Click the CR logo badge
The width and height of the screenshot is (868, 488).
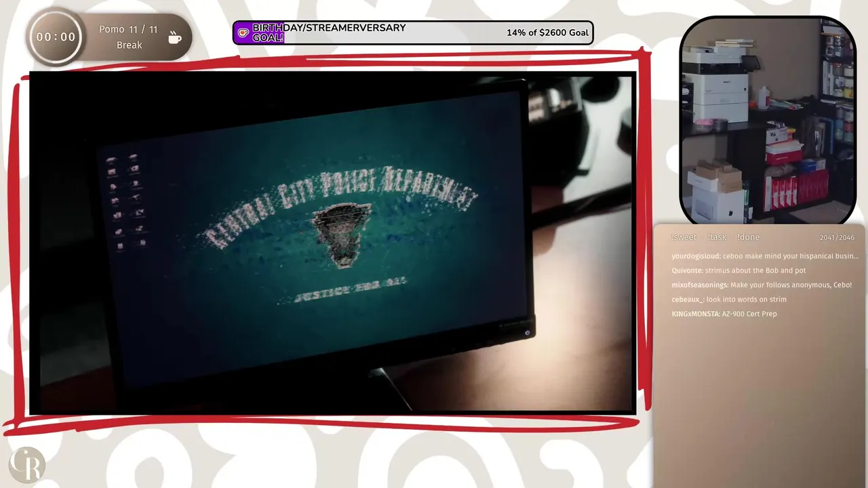pyautogui.click(x=26, y=466)
